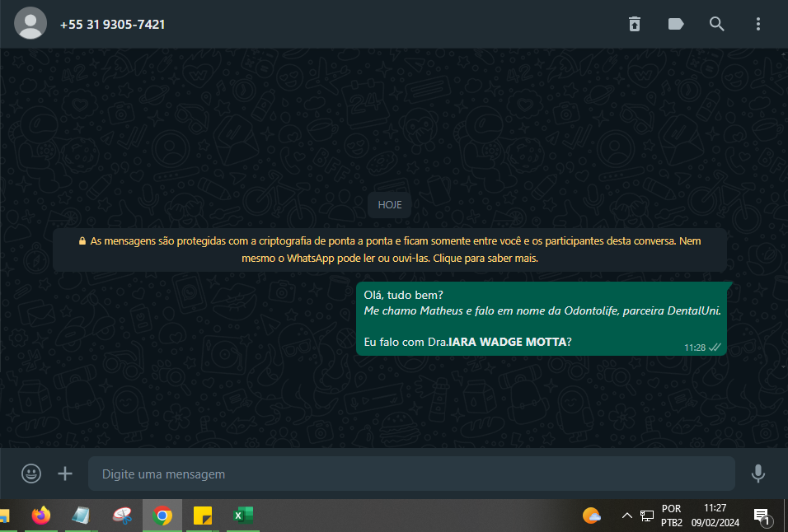This screenshot has width=788, height=532.
Task: Click the 'Olá, tudo bem?' greeting line
Action: pos(403,295)
